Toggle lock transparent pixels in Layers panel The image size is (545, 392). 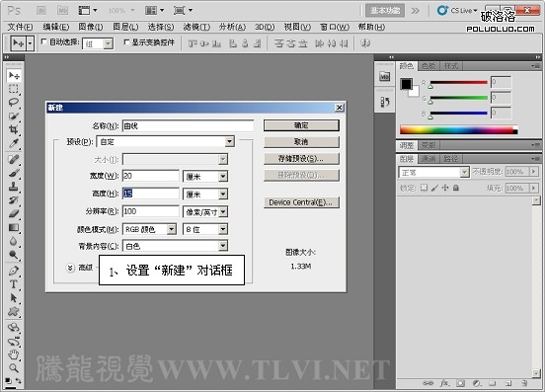tap(424, 188)
